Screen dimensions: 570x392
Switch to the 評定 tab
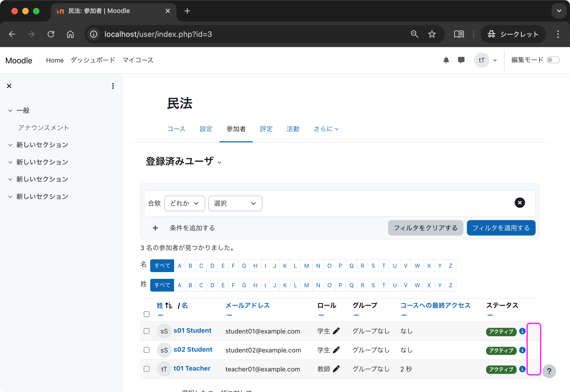click(266, 129)
